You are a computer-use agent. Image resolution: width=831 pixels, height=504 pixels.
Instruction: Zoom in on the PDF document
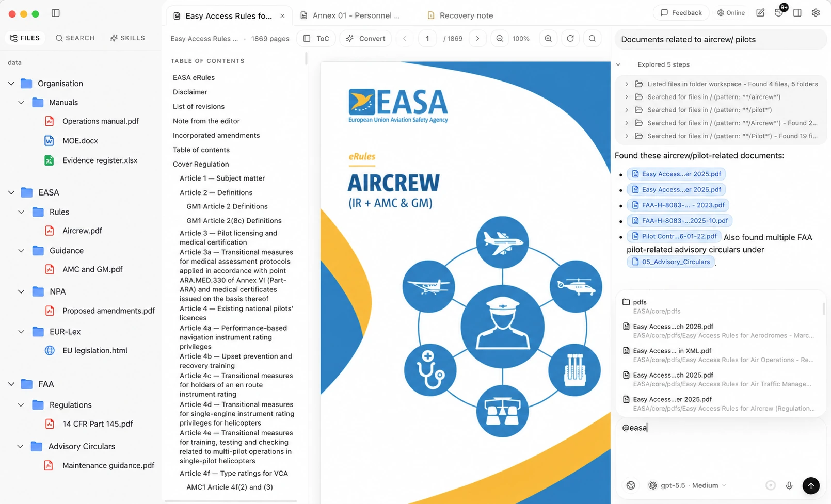(x=548, y=38)
